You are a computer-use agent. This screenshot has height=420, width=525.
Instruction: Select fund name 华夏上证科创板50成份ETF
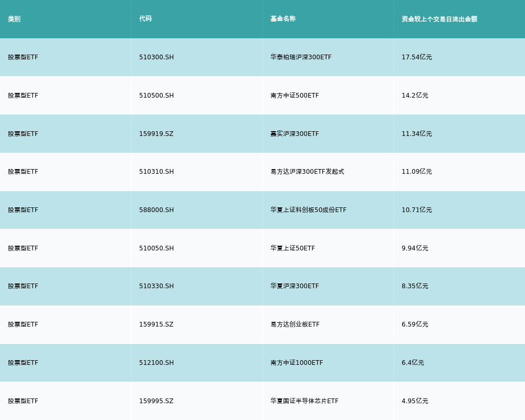308,210
